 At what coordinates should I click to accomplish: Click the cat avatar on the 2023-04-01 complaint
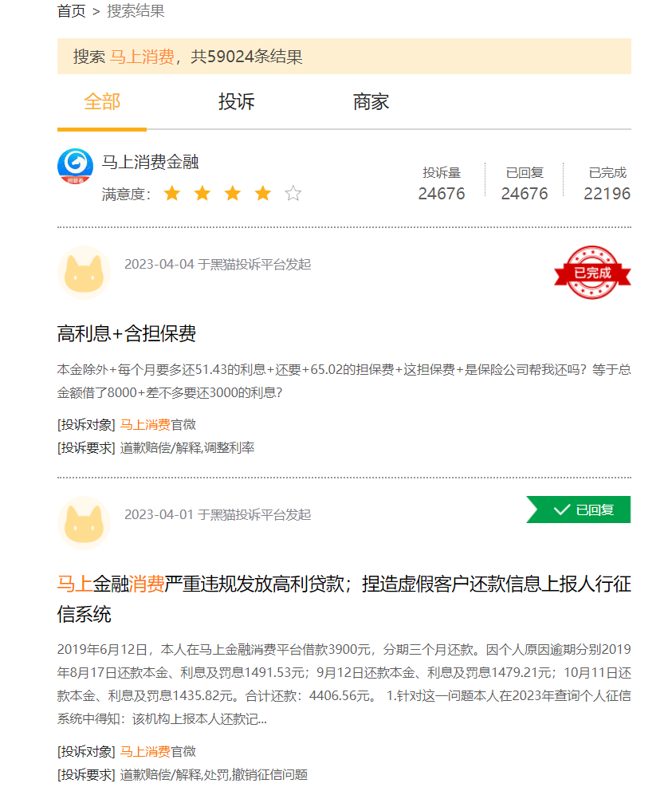[84, 523]
